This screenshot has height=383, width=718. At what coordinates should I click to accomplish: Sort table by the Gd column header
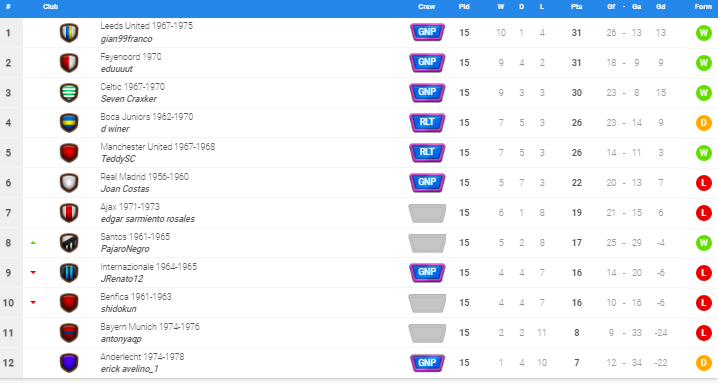point(660,6)
